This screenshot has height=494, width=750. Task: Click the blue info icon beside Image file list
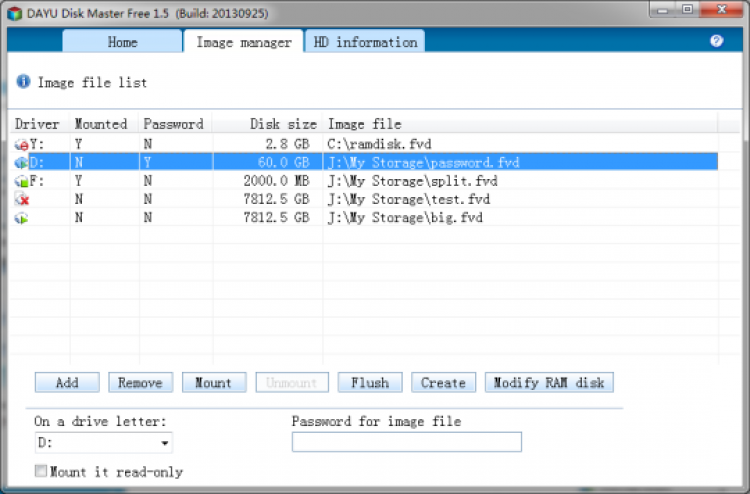pos(23,81)
